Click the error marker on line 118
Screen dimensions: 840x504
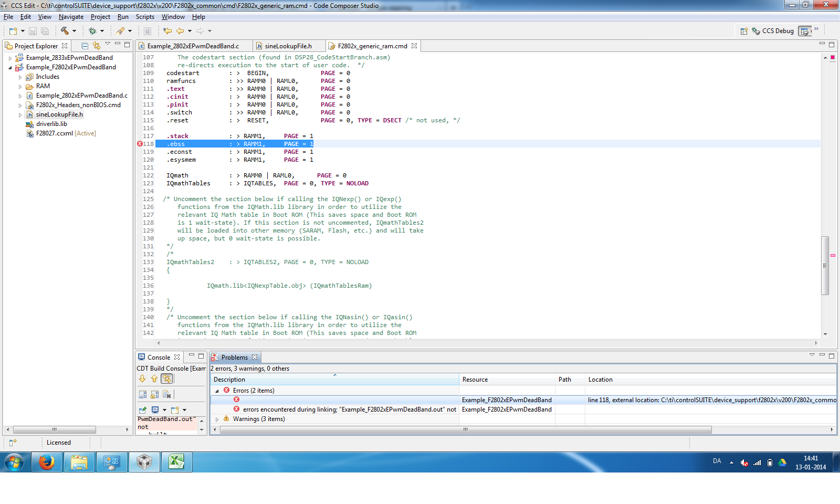point(140,144)
